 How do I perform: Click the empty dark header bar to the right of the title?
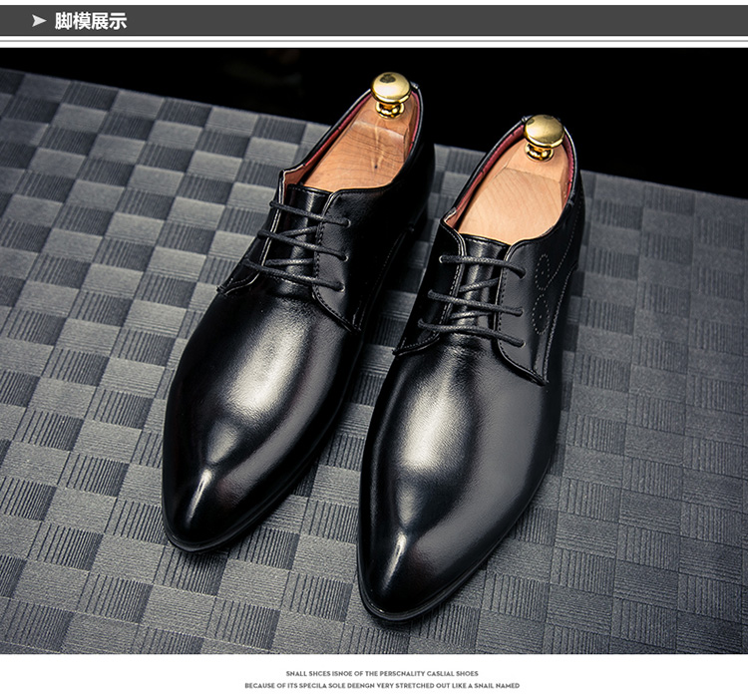tap(449, 20)
